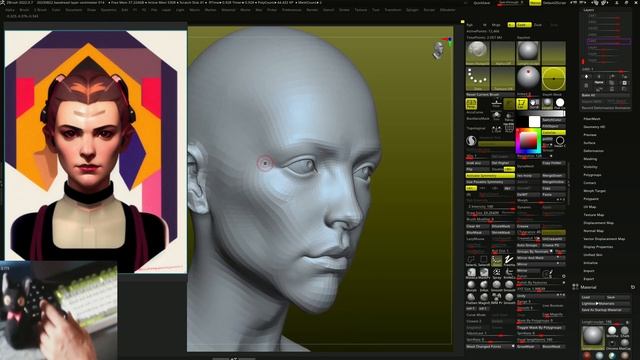Pick a hue in the color picker square
The image size is (640, 360).
tap(528, 141)
